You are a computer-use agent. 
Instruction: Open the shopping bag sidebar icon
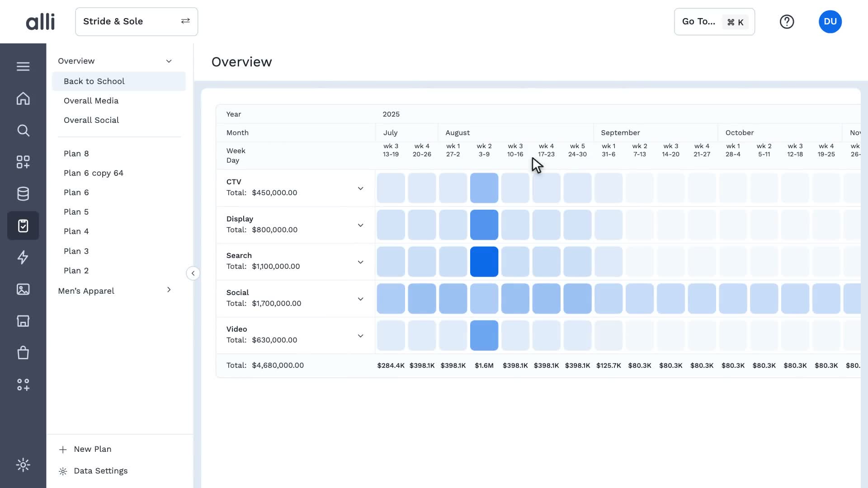point(23,352)
